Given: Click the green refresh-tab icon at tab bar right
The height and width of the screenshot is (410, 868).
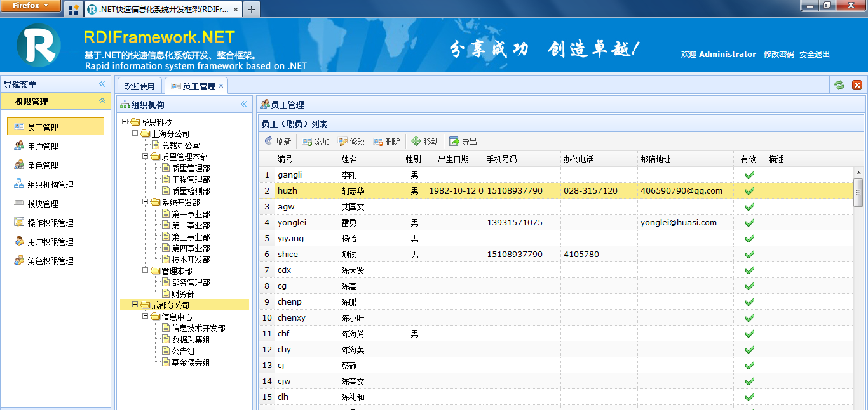Looking at the screenshot, I should 839,85.
